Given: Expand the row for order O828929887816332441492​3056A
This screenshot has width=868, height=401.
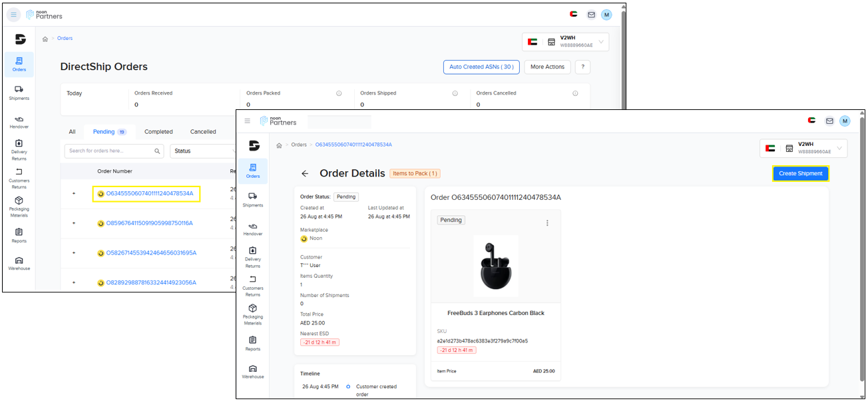Looking at the screenshot, I should (74, 282).
